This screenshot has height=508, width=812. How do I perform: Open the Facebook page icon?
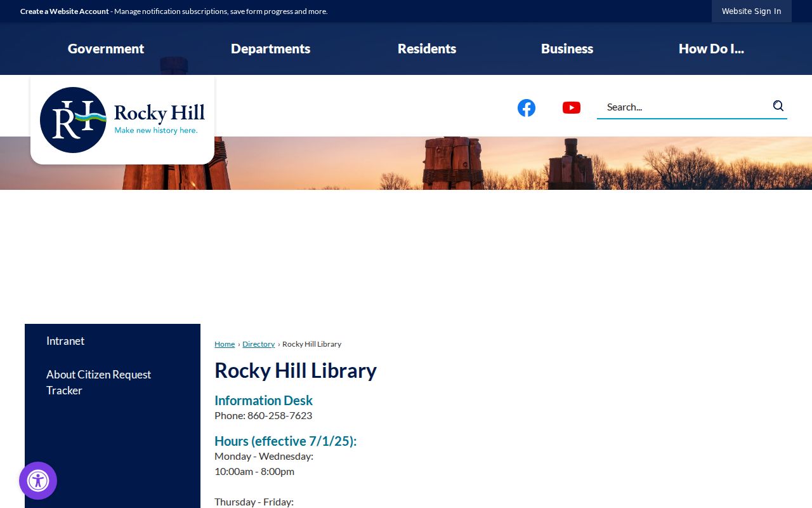point(527,108)
